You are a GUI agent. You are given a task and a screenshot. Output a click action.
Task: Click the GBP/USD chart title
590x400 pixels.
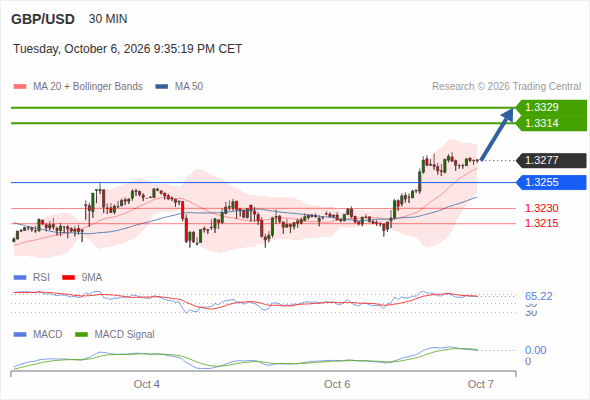click(43, 19)
